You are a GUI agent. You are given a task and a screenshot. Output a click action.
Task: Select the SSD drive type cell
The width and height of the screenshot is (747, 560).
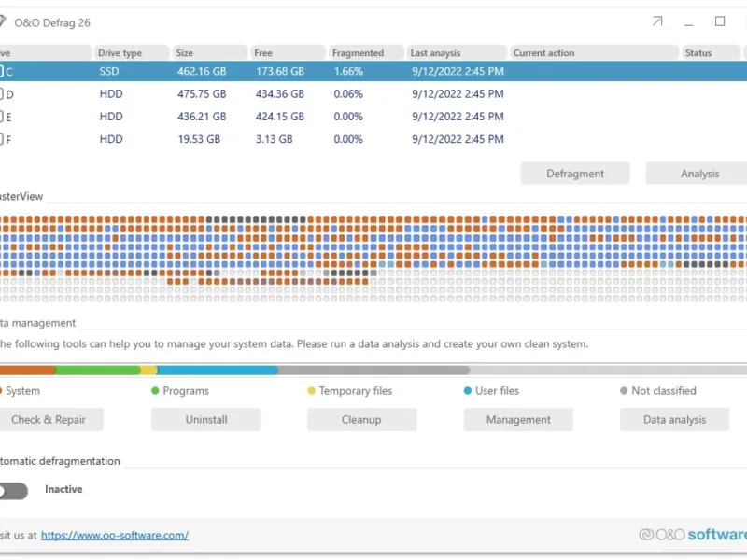[x=109, y=72]
